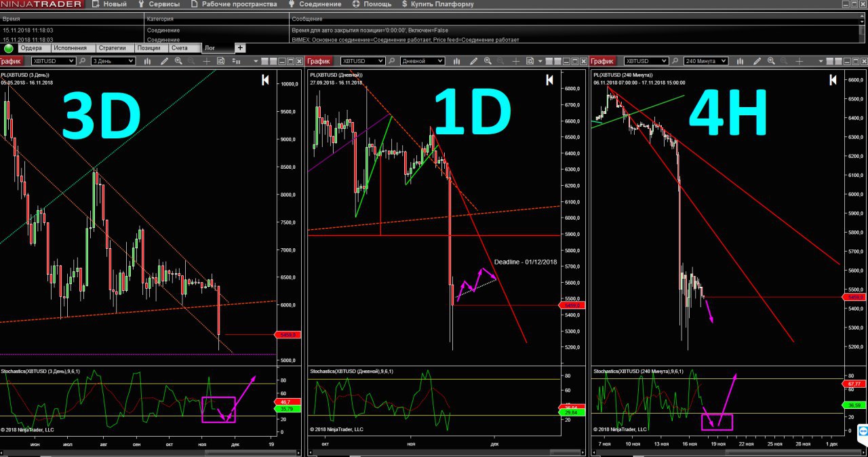Open the Сервисы menu
The width and height of the screenshot is (868, 457).
coord(159,4)
